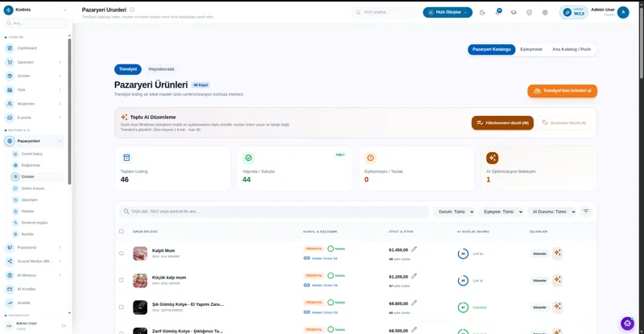644x334 pixels.
Task: Open the shield security icon in the header
Action: pyautogui.click(x=529, y=12)
